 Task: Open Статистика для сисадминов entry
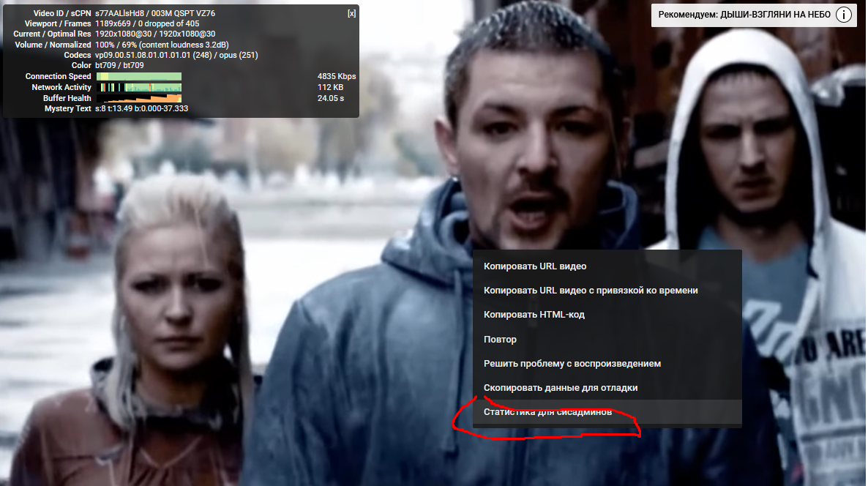(x=607, y=412)
